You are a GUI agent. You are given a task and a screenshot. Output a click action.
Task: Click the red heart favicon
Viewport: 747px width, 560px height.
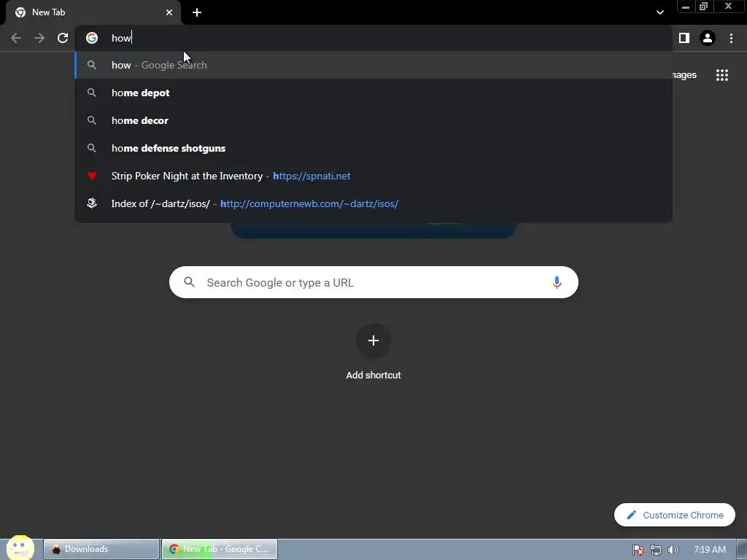pos(92,176)
